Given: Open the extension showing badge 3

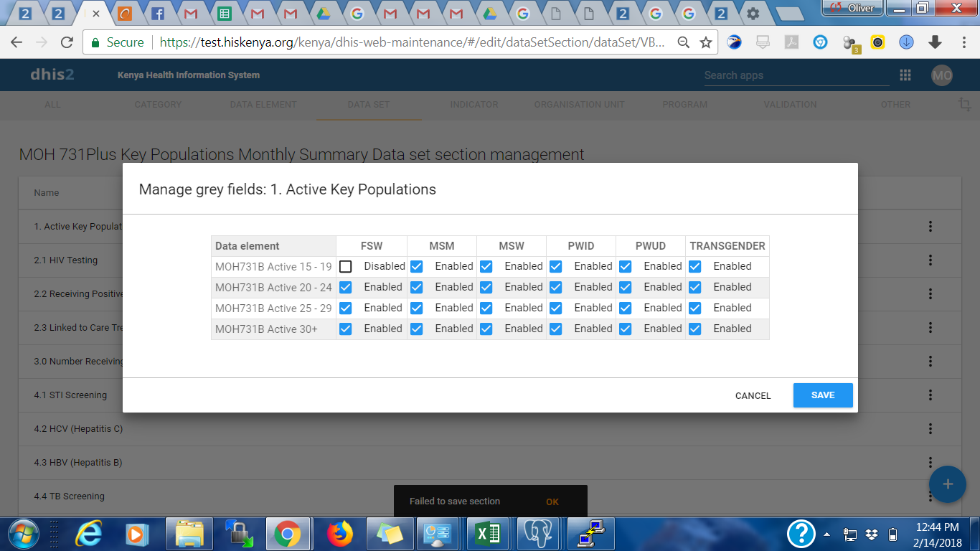Looking at the screenshot, I should (850, 44).
